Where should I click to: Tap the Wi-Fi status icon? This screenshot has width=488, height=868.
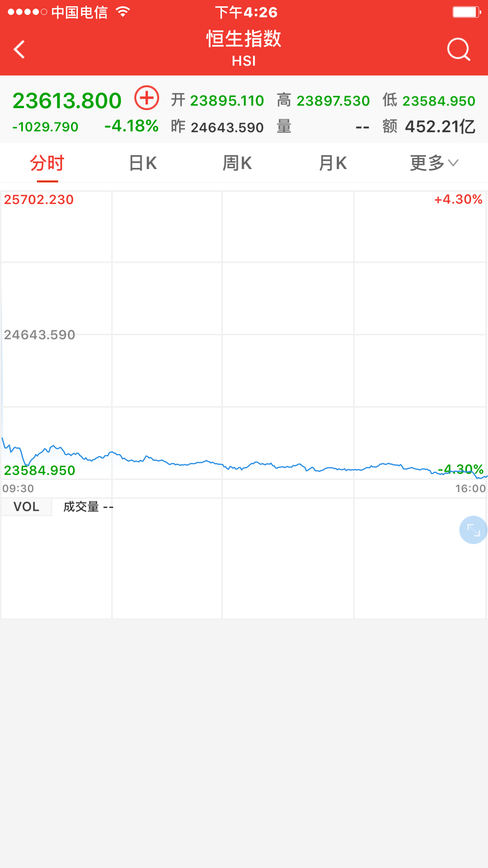pyautogui.click(x=123, y=12)
